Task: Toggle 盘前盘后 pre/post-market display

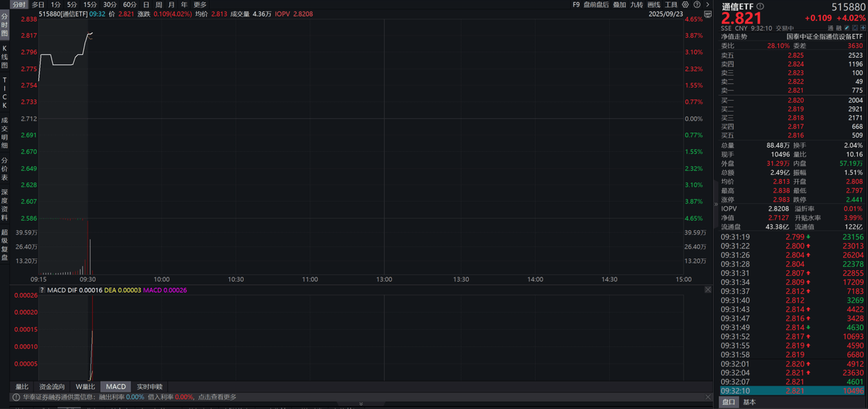Action: 595,4
